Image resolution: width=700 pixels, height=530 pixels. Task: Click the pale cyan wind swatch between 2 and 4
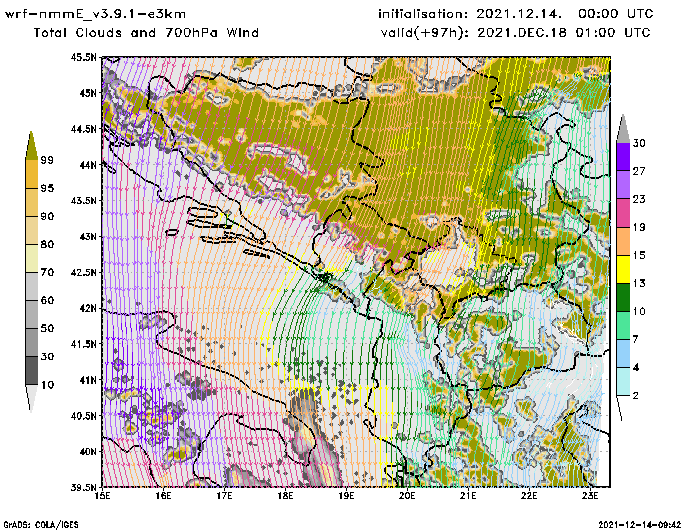pyautogui.click(x=623, y=382)
